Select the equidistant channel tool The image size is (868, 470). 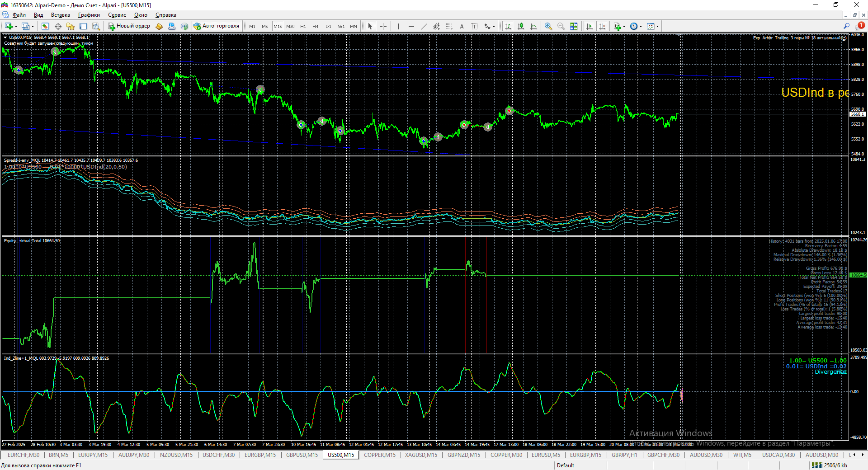436,26
